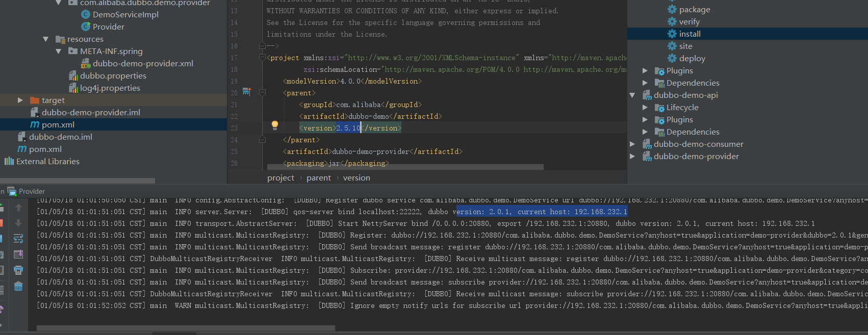Click the gear icon beside site goal

tap(672, 46)
